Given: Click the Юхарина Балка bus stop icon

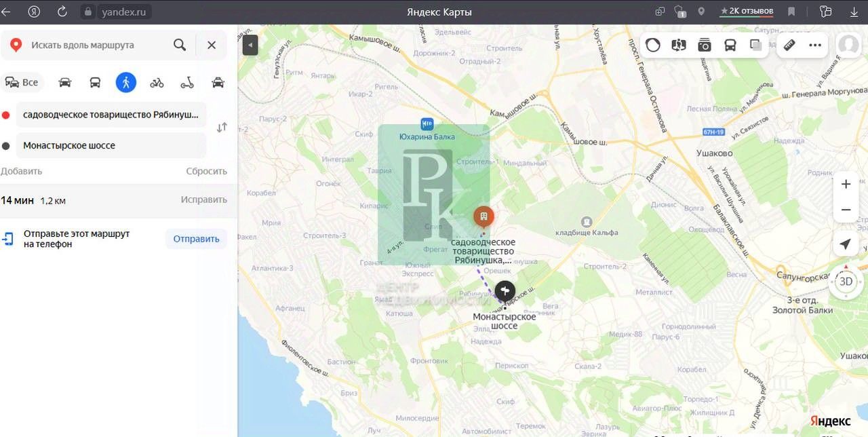Looking at the screenshot, I should pyautogui.click(x=427, y=123).
